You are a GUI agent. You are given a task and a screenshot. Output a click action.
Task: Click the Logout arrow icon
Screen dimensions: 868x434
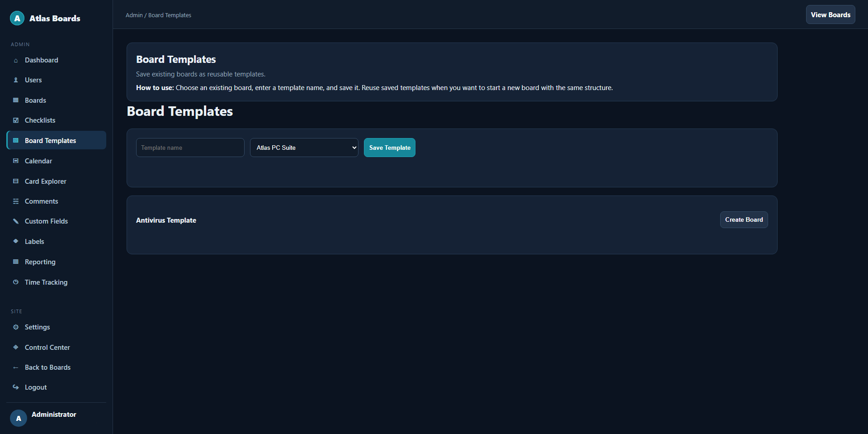16,387
